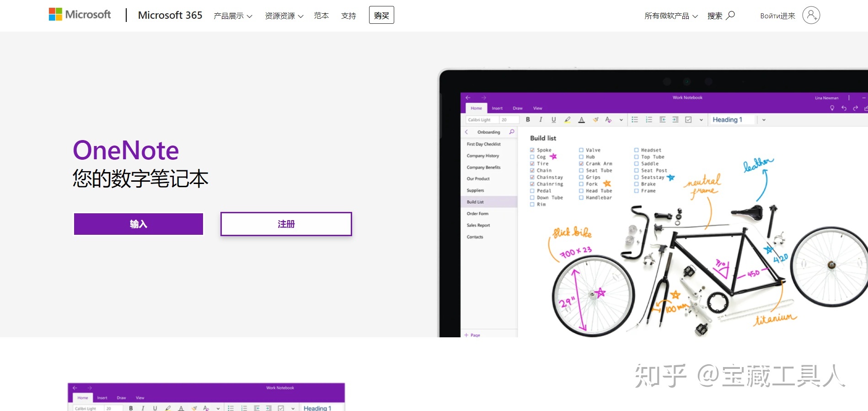Click the undo arrow in the tablet OneNote ribbon
Screen dimensions: 868x411
[x=844, y=108]
